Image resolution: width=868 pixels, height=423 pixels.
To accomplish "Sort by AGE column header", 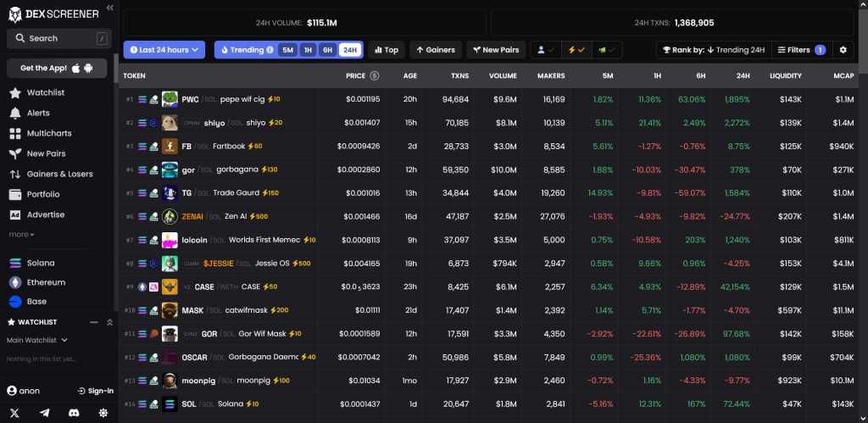I will click(x=410, y=75).
